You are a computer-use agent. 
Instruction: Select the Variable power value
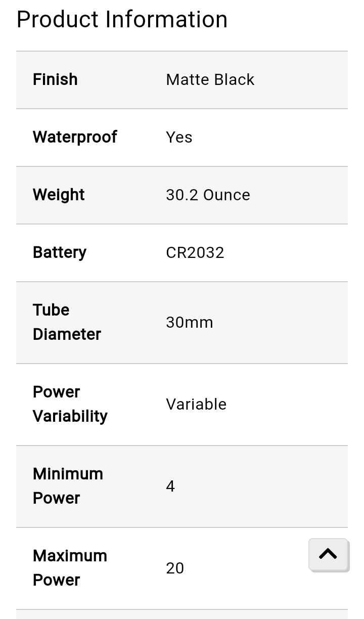tap(196, 404)
